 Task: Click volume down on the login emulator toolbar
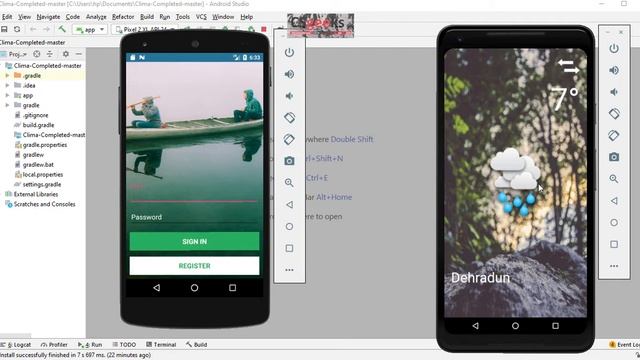[289, 96]
